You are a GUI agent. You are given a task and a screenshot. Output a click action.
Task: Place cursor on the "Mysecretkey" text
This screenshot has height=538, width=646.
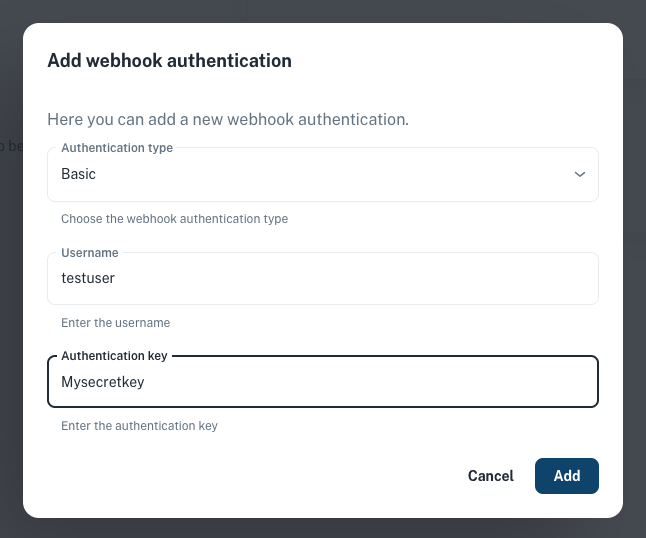point(101,382)
